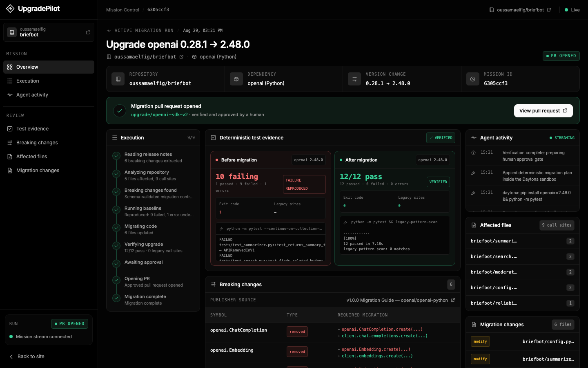588x368 pixels.
Task: Click the modify tag on the briefbot/summarize… row
Action: click(480, 359)
